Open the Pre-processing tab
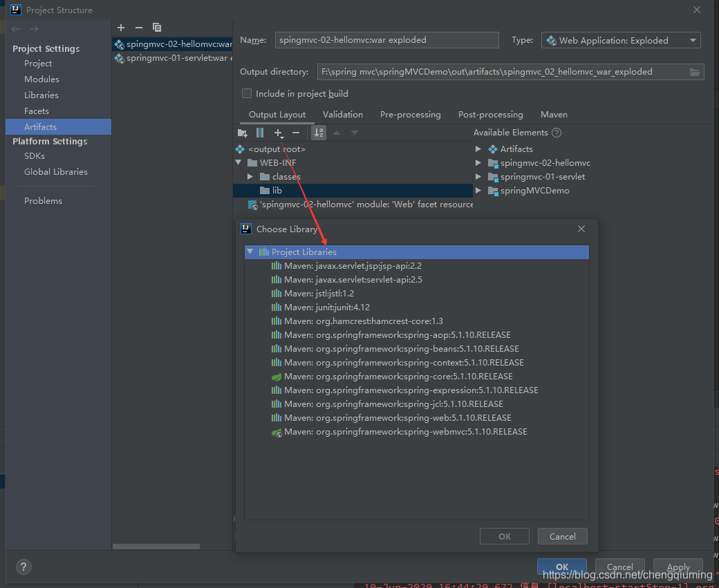 point(411,115)
